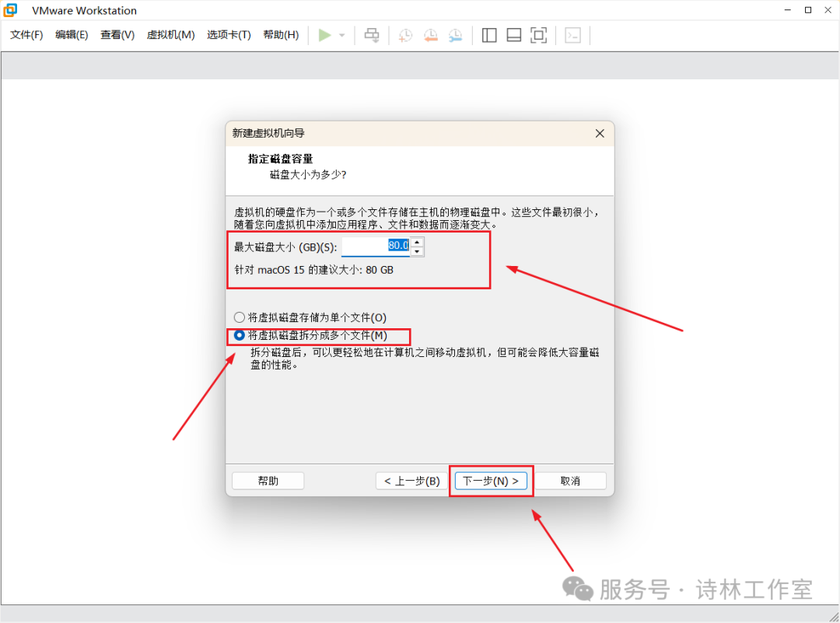
Task: Click the 针对 macOS 15 的建议大小 text
Action: coord(314,270)
